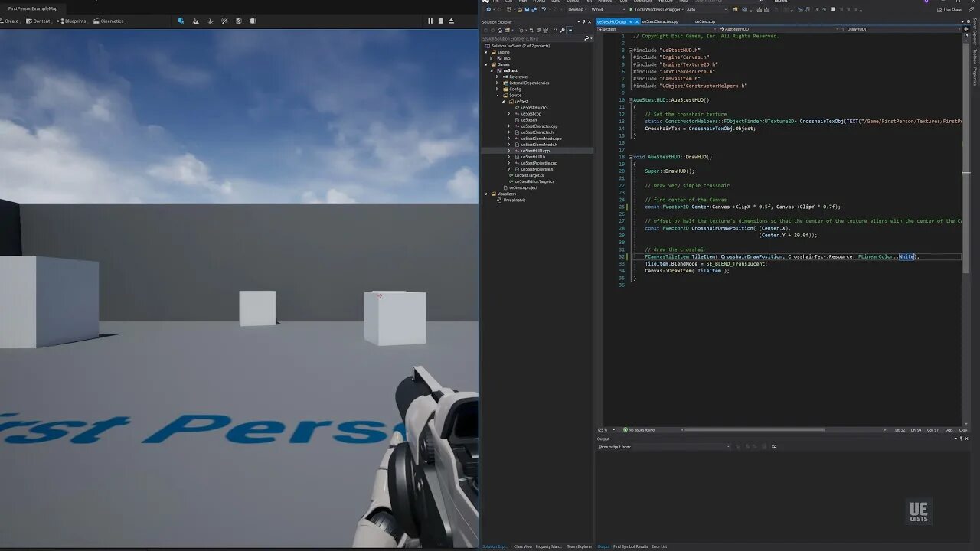The height and width of the screenshot is (551, 980).
Task: Select ue5testGameMode.cpp in Solution Explorer
Action: (x=541, y=139)
